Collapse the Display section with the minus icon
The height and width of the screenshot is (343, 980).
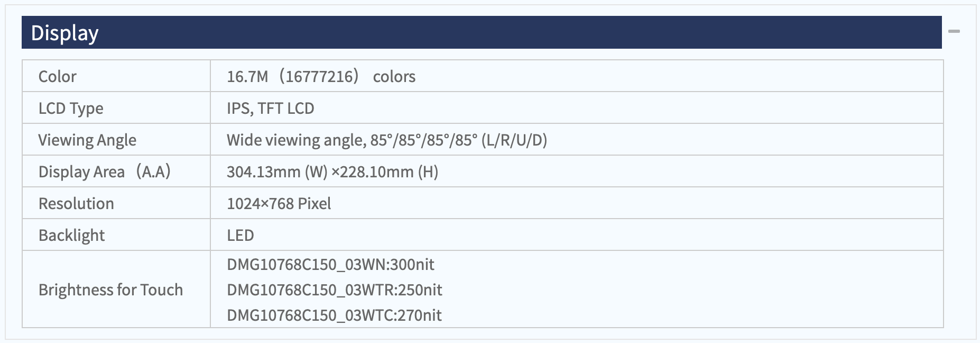pyautogui.click(x=954, y=32)
